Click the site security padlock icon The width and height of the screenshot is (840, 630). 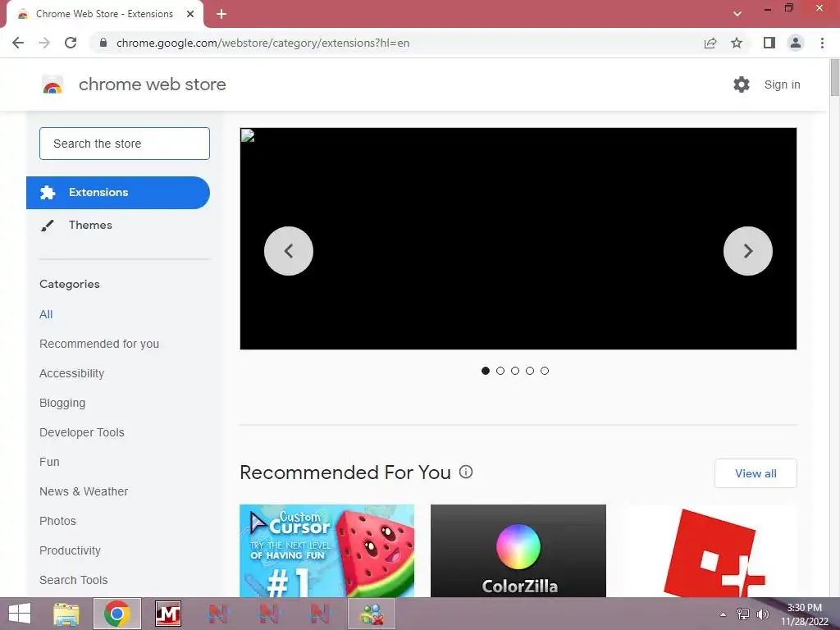click(x=103, y=43)
